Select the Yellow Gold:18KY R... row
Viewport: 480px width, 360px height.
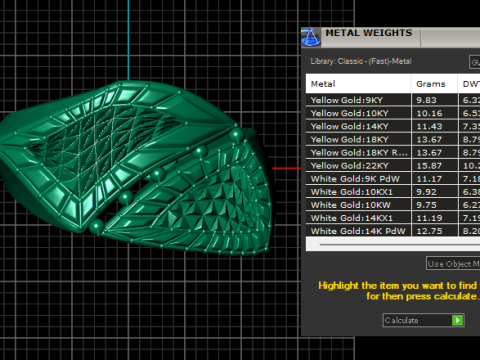coord(393,153)
